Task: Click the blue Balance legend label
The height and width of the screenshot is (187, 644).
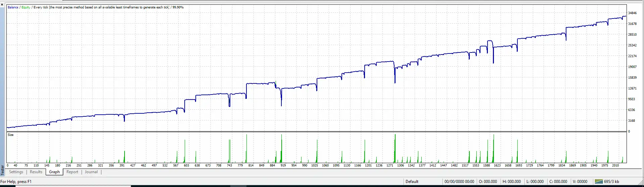Action: pos(13,7)
